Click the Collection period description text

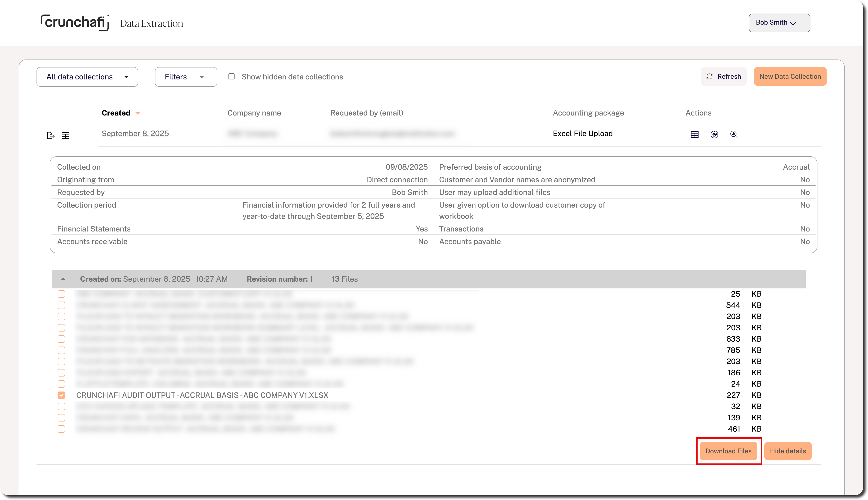click(x=329, y=210)
